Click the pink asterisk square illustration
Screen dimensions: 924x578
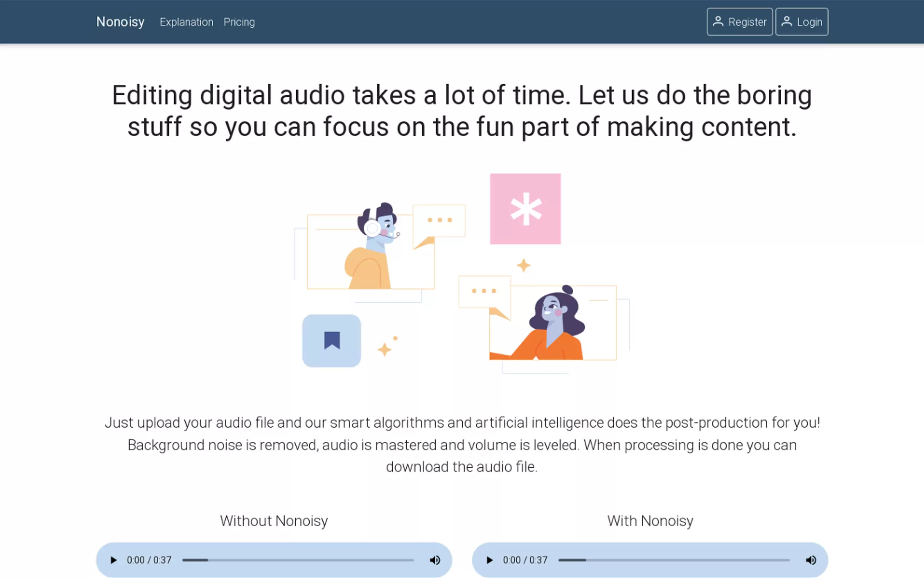tap(525, 209)
